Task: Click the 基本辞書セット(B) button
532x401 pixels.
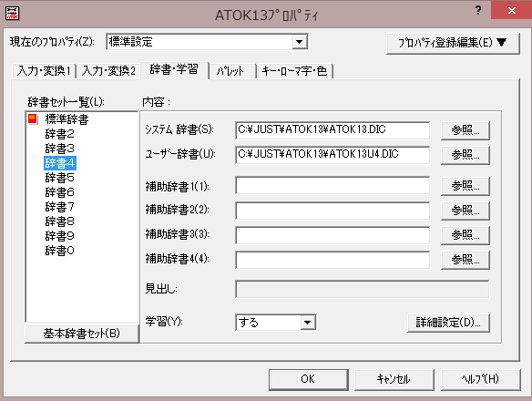Action: (82, 334)
